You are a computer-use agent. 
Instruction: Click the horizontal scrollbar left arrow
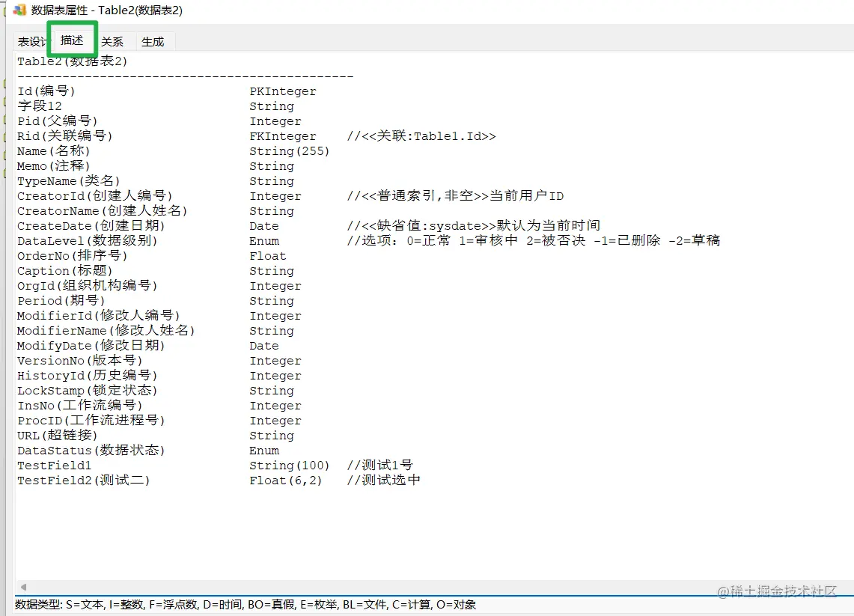click(x=23, y=587)
